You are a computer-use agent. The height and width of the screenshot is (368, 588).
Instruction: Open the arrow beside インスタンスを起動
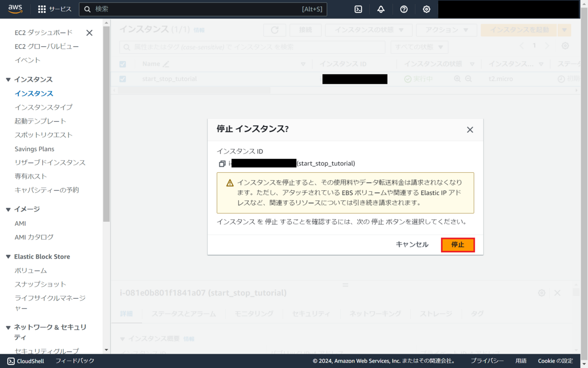[x=564, y=30]
